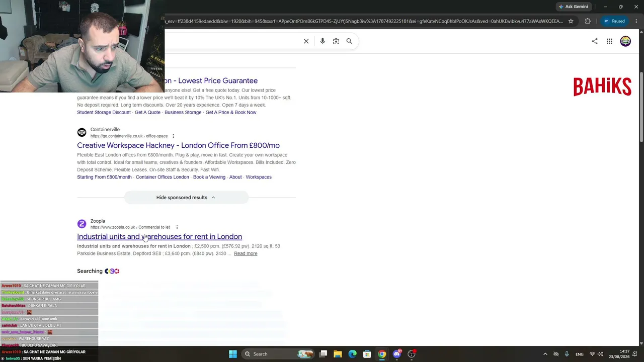This screenshot has width=644, height=362.
Task: Open the Chrome three-dot menu
Action: (636, 21)
